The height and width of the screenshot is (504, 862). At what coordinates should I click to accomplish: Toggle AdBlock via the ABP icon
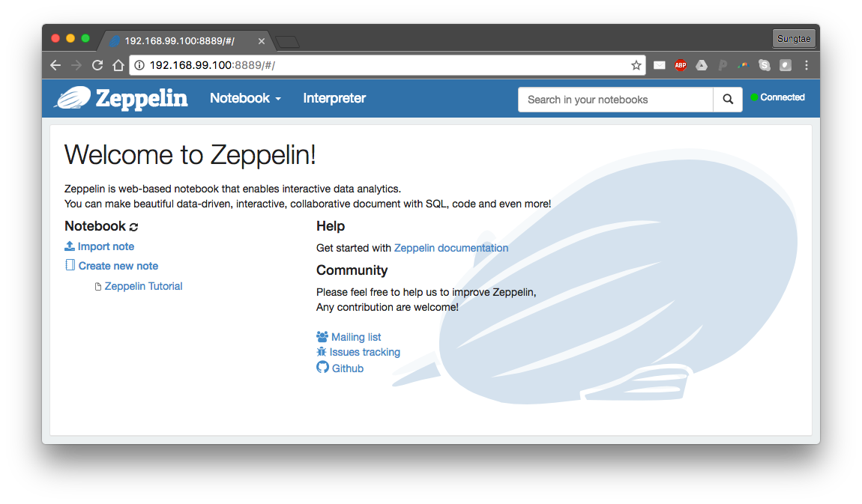pyautogui.click(x=681, y=65)
